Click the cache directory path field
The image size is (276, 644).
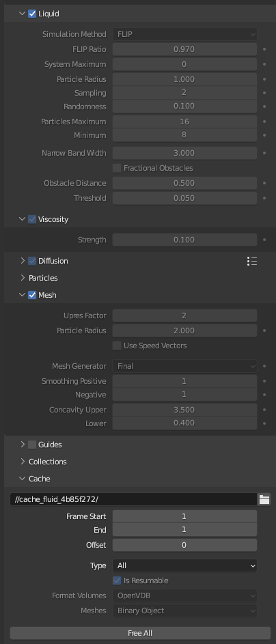[133, 499]
